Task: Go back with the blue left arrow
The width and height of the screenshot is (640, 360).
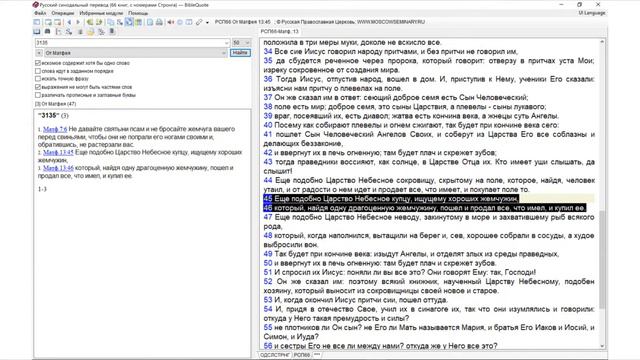Action: [x=69, y=22]
